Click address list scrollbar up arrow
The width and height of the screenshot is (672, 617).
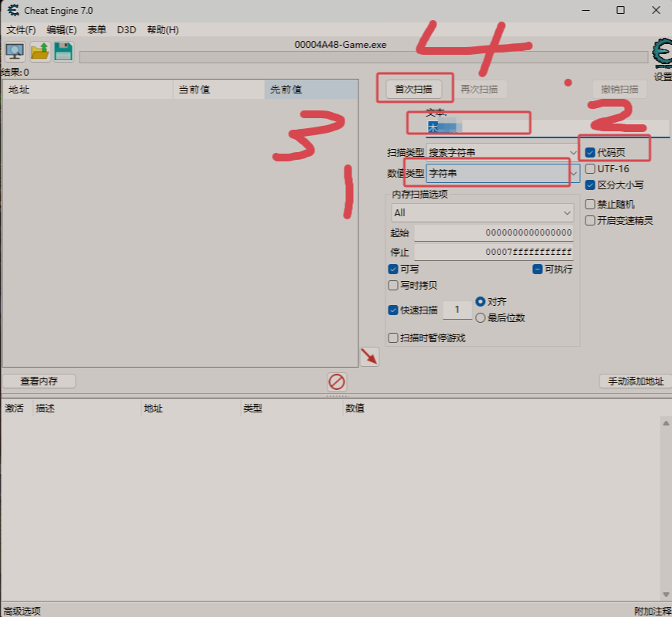[666, 423]
